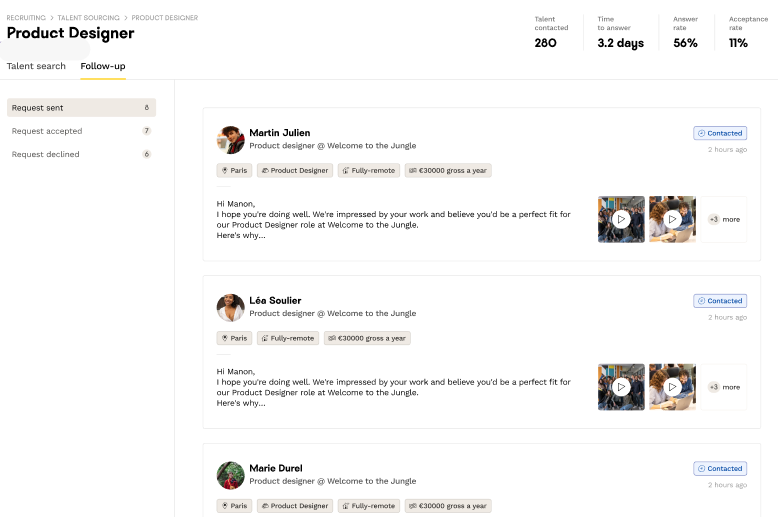778x517 pixels.
Task: Play second video in Martin Julien's message
Action: point(672,219)
